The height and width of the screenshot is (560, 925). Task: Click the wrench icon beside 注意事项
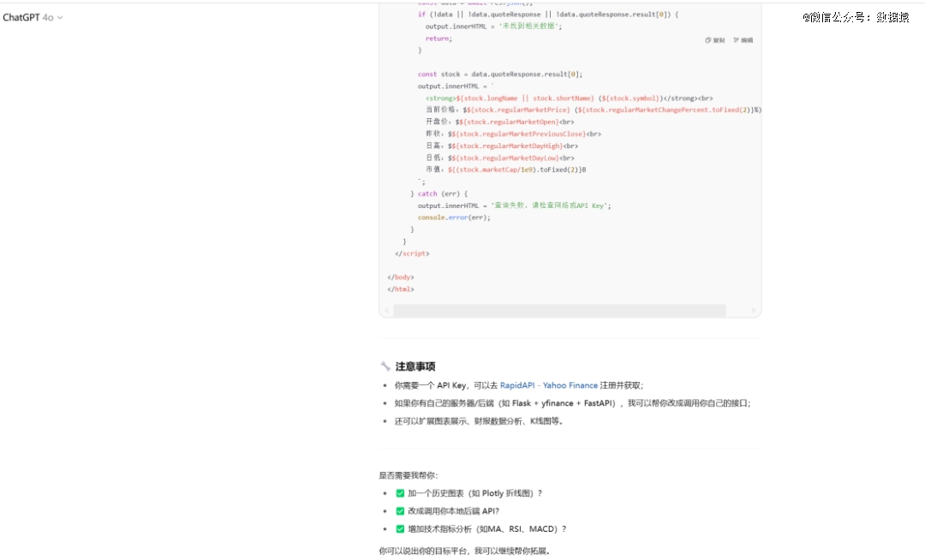(x=385, y=366)
